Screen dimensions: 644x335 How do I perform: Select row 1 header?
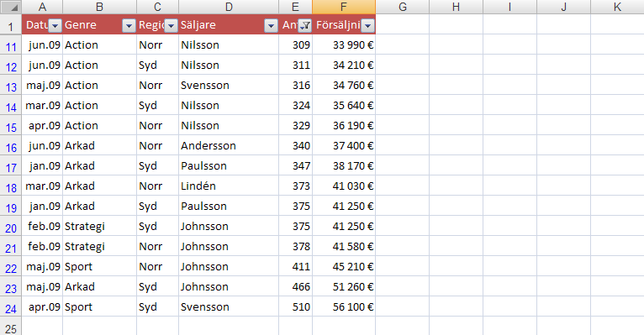click(x=11, y=24)
